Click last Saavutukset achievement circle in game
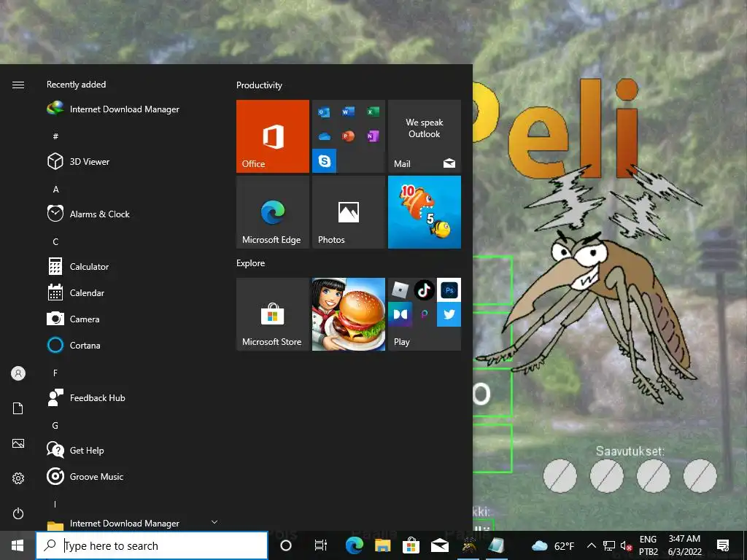Image resolution: width=747 pixels, height=560 pixels. tap(700, 475)
